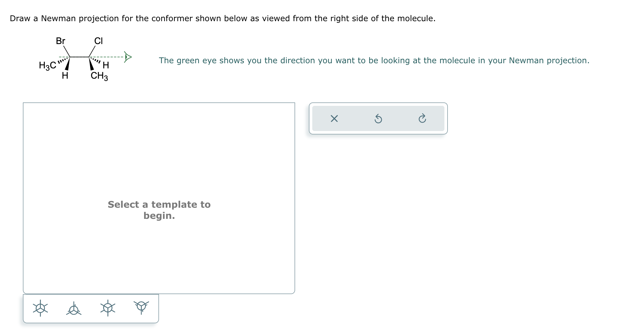The width and height of the screenshot is (644, 329).
Task: Click the Br label on the molecule structure
Action: (x=60, y=41)
